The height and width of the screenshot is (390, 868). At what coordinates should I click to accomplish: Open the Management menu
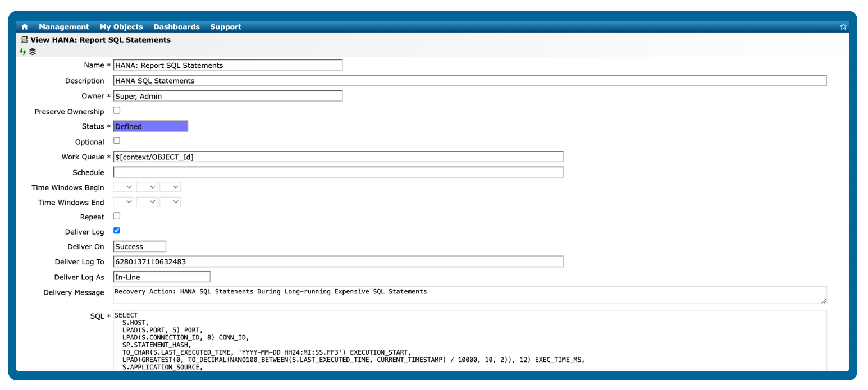(64, 27)
